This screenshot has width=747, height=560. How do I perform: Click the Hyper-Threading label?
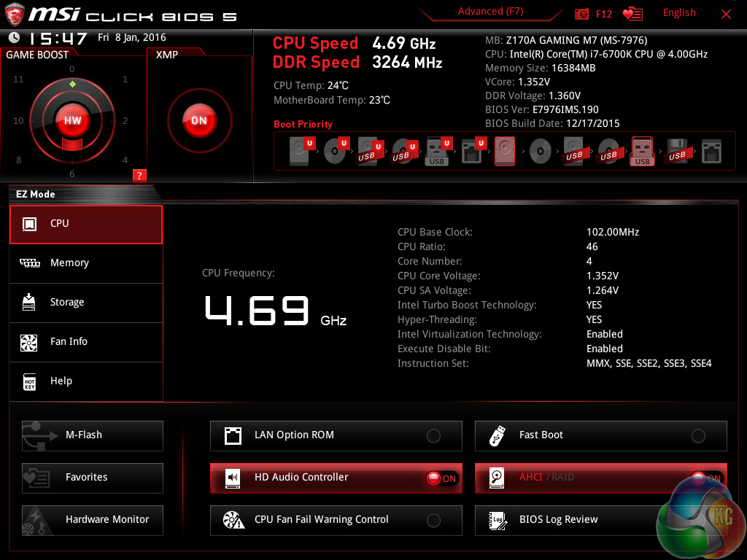pos(437,319)
